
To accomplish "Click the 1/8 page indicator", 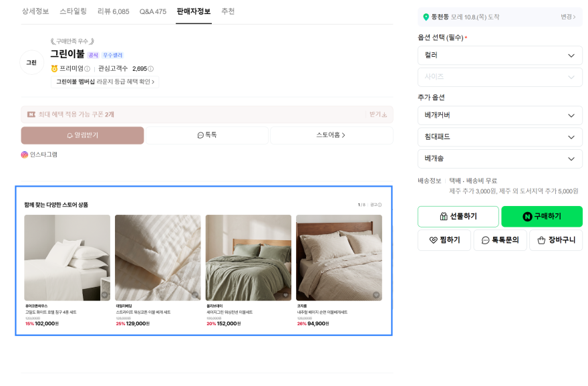I will pyautogui.click(x=361, y=205).
